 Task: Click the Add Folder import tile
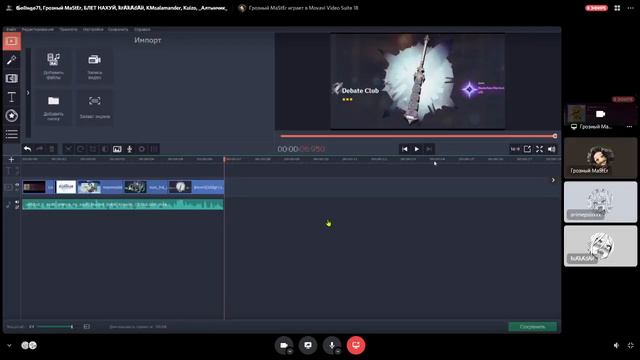[x=53, y=107]
